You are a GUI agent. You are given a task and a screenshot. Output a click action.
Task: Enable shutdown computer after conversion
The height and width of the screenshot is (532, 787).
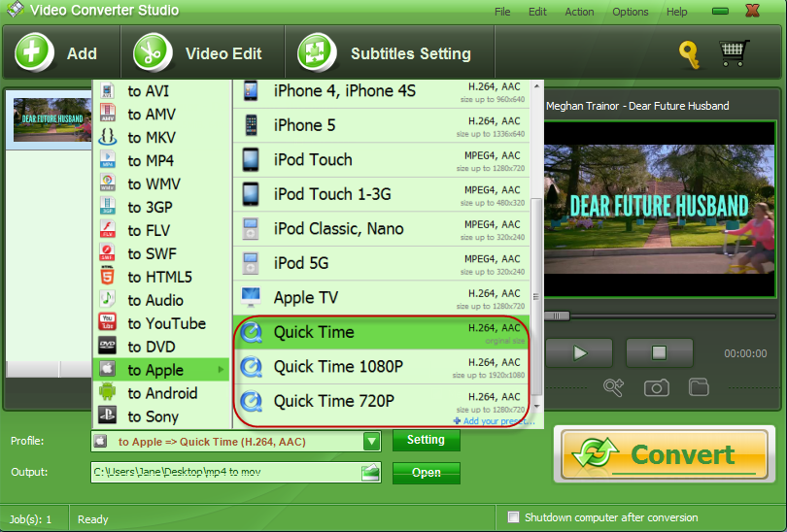pos(514,517)
